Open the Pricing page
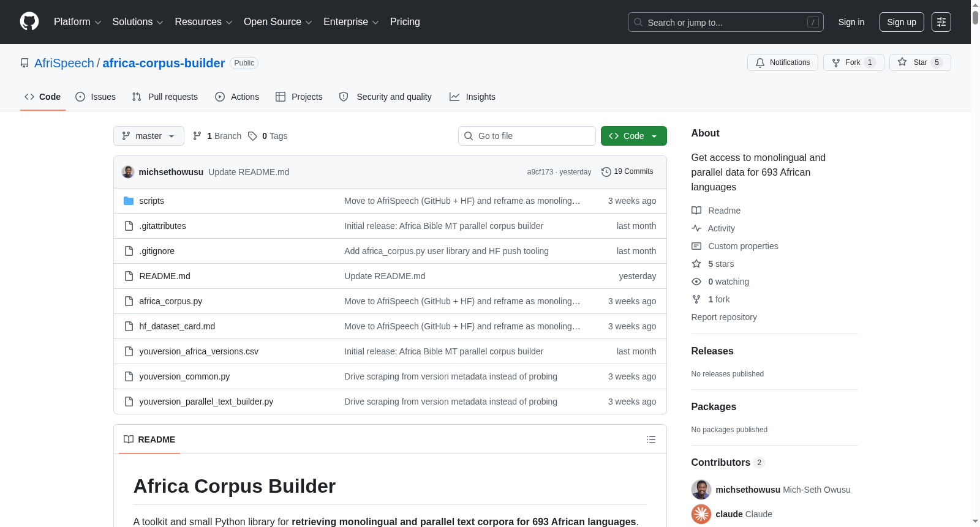Viewport: 980px width, 527px height. point(405,22)
